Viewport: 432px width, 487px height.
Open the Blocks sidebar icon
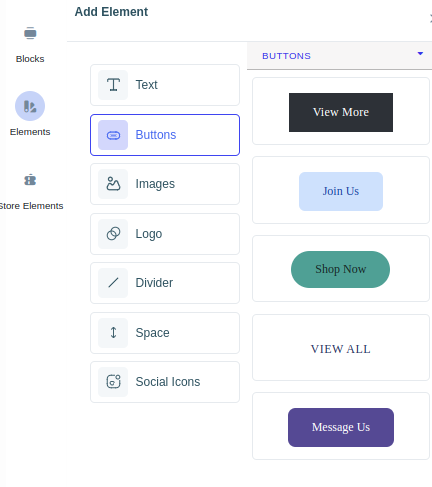pos(30,33)
